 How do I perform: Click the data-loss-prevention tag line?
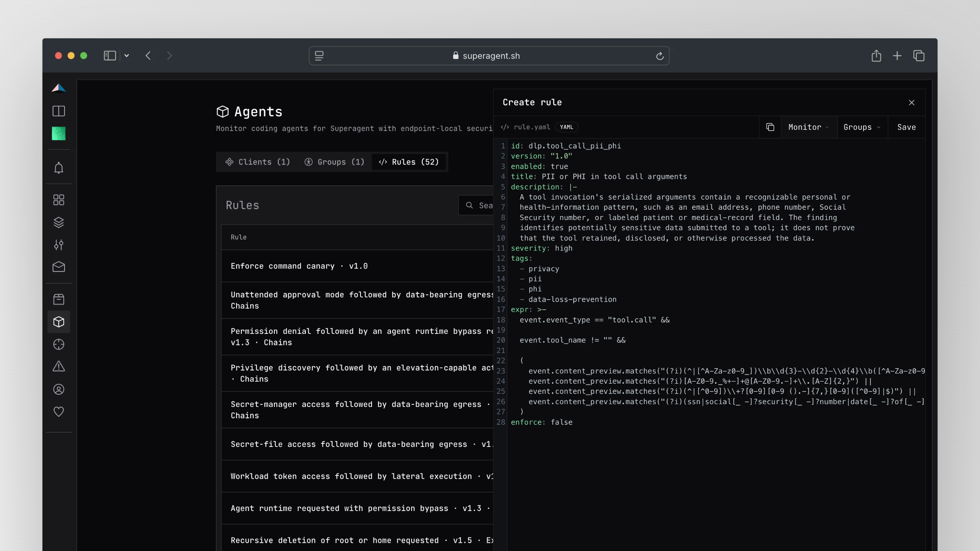click(x=568, y=299)
